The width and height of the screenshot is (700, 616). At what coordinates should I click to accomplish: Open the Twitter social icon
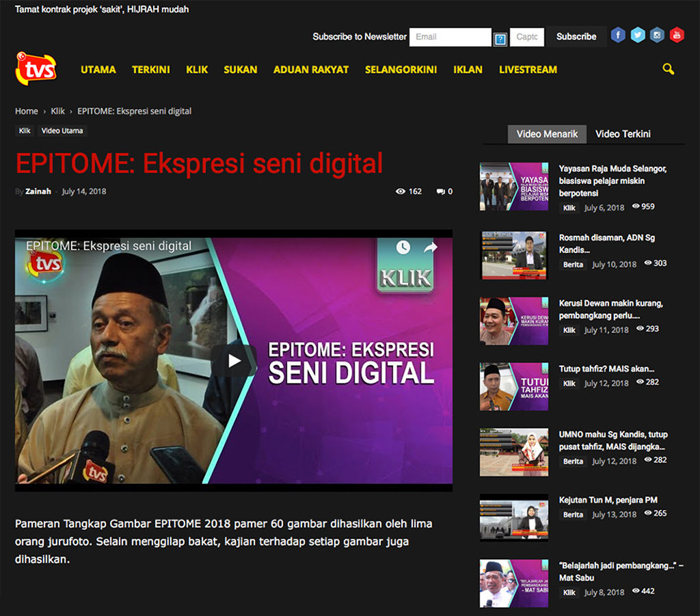point(638,35)
